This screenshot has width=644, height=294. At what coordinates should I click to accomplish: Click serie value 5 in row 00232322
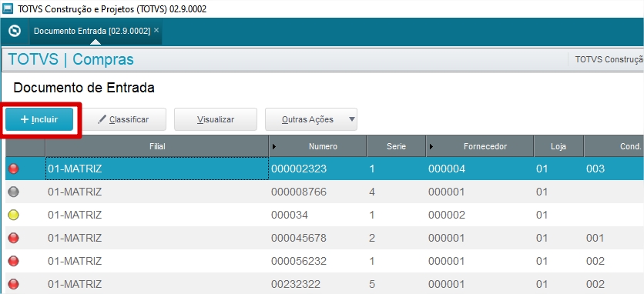372,284
